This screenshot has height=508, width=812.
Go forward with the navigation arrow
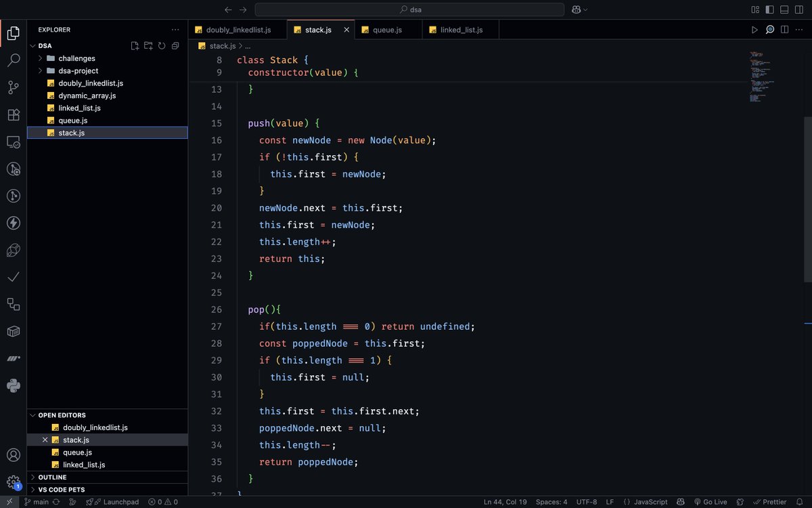click(x=243, y=9)
